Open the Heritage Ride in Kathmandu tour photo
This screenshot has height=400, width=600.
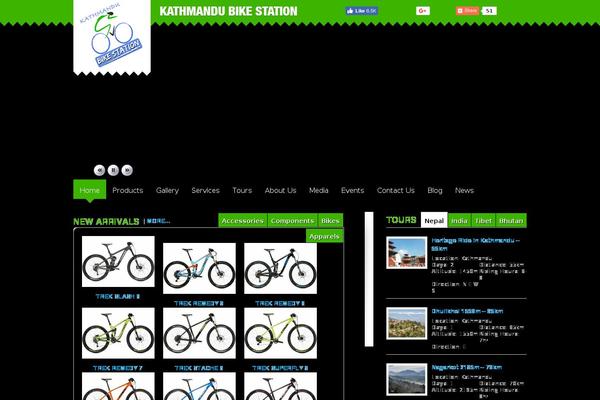point(406,253)
